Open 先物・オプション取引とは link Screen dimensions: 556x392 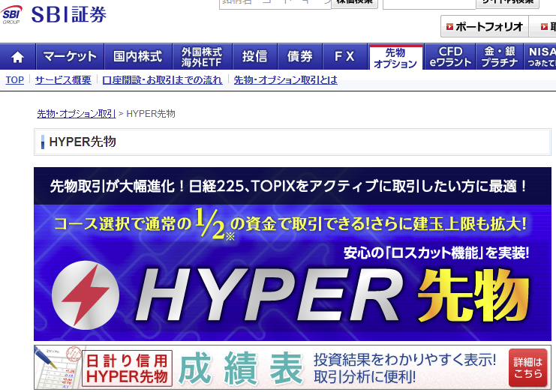[285, 80]
